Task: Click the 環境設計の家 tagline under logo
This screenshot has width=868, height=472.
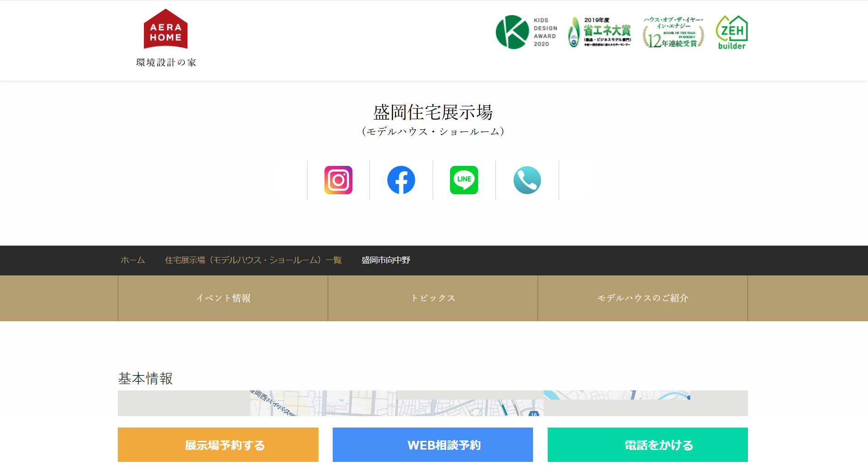Action: click(166, 62)
